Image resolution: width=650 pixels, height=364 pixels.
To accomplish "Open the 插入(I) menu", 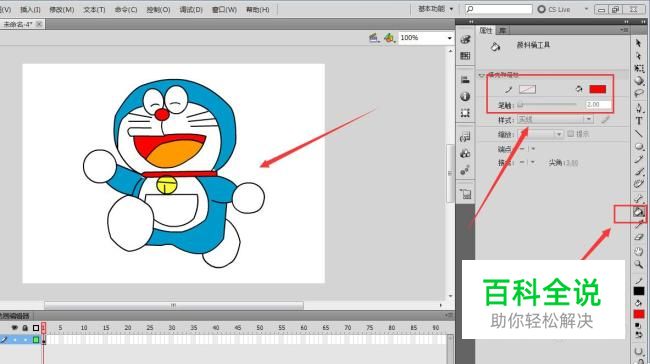I will (30, 9).
